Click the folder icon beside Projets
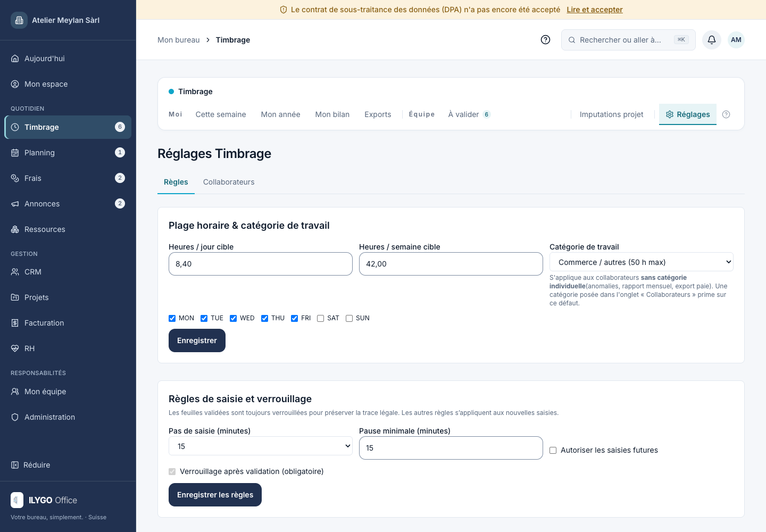 coord(15,297)
